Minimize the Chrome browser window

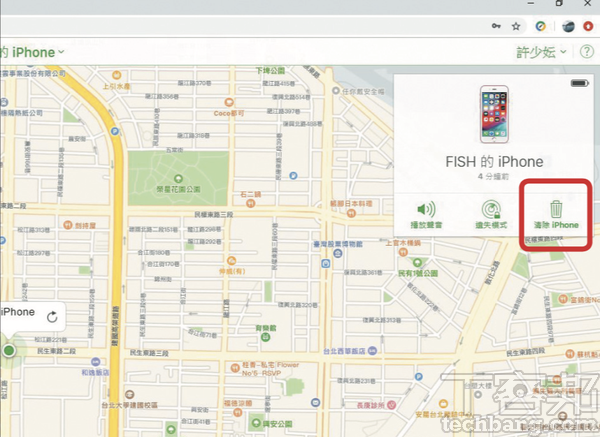(x=531, y=3)
